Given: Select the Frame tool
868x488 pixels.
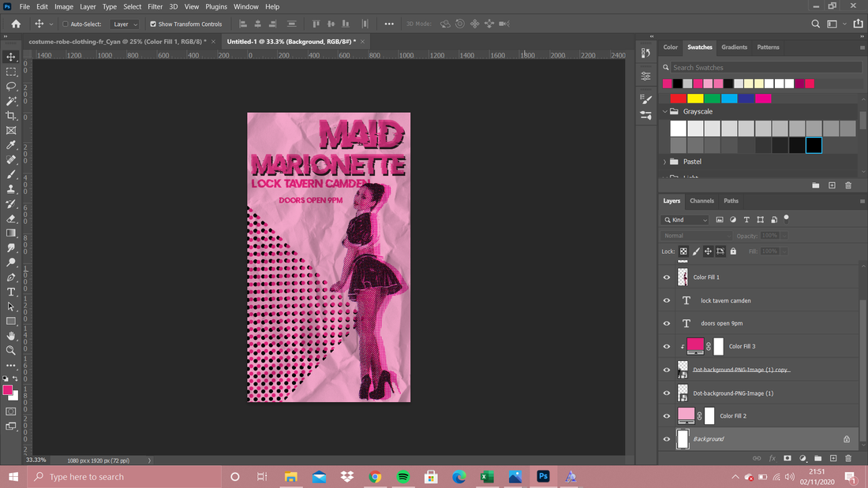Looking at the screenshot, I should click(10, 131).
